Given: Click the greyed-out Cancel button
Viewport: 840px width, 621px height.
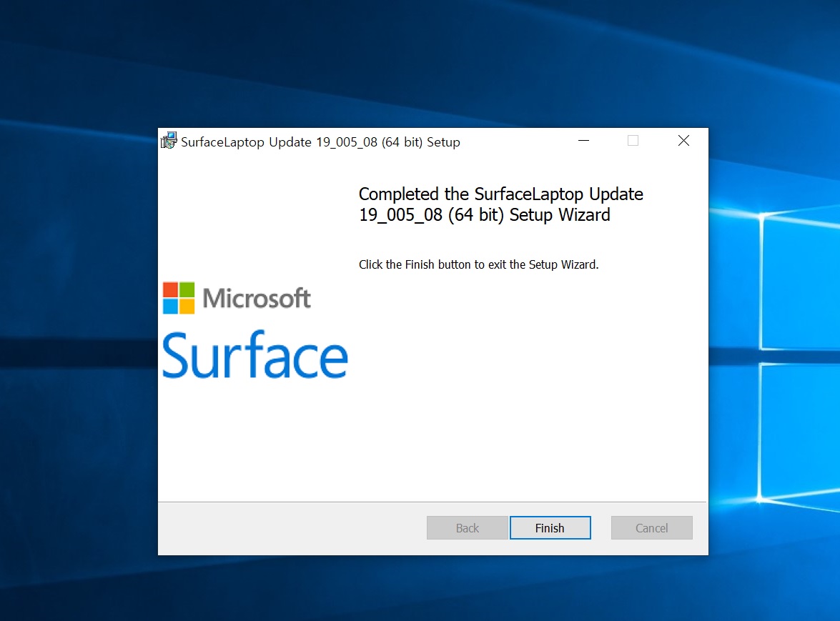Looking at the screenshot, I should tap(651, 528).
